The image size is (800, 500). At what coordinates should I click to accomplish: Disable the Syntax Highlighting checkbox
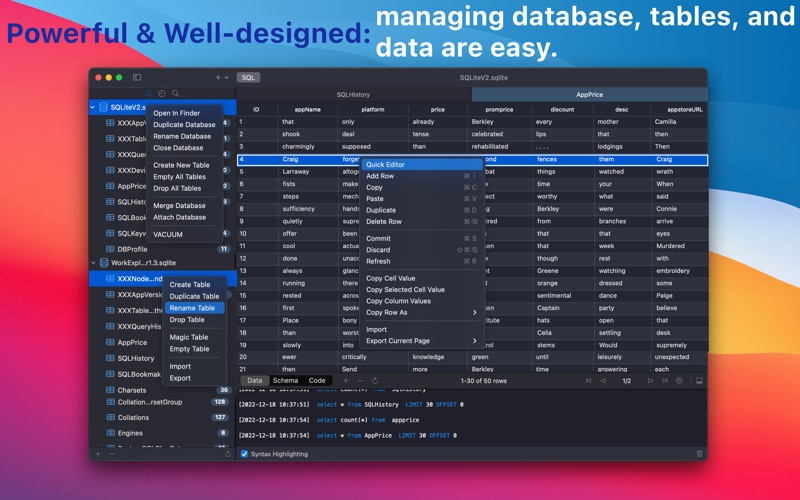pos(244,454)
